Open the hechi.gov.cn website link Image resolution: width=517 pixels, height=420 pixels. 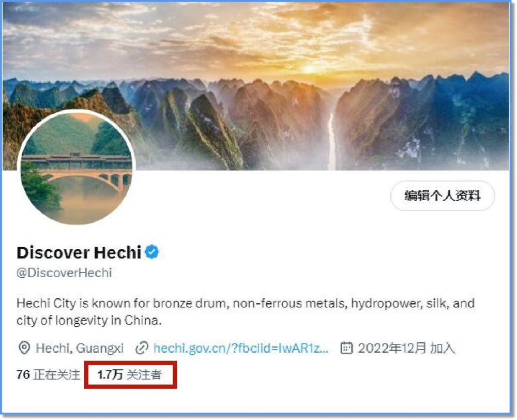[241, 348]
